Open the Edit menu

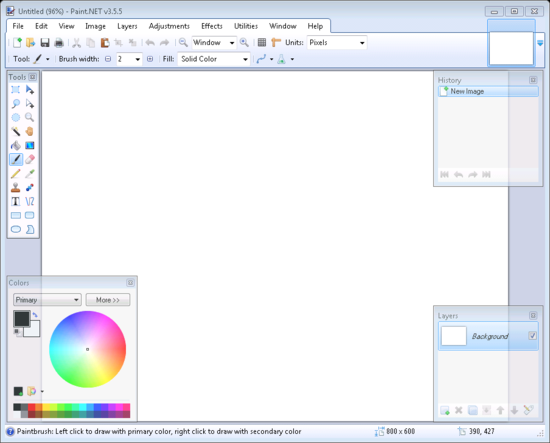[41, 26]
